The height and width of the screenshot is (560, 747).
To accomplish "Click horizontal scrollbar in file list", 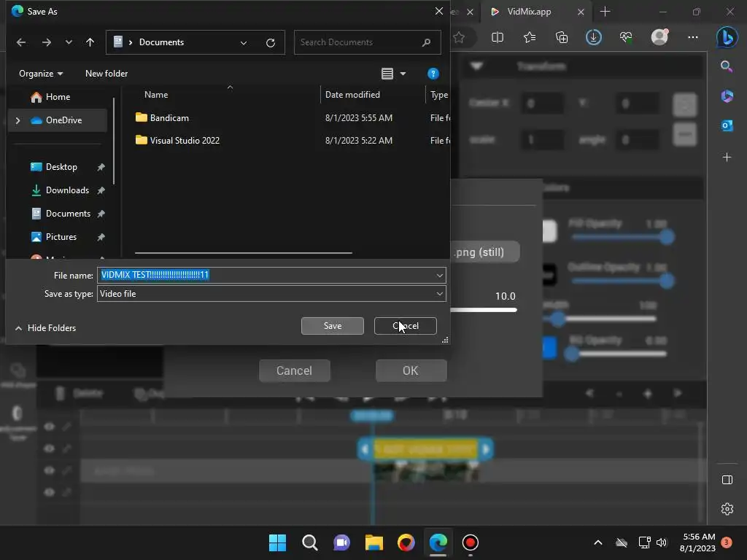I will coord(244,253).
